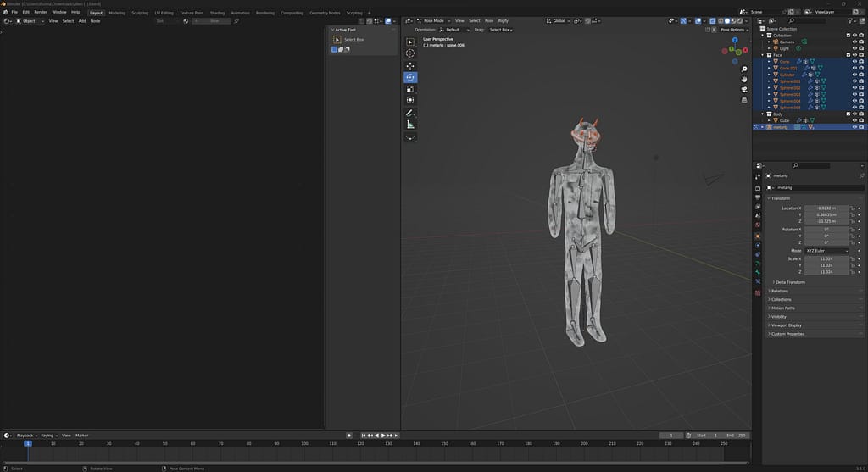The image size is (868, 472).
Task: Open the Render menu
Action: click(41, 12)
